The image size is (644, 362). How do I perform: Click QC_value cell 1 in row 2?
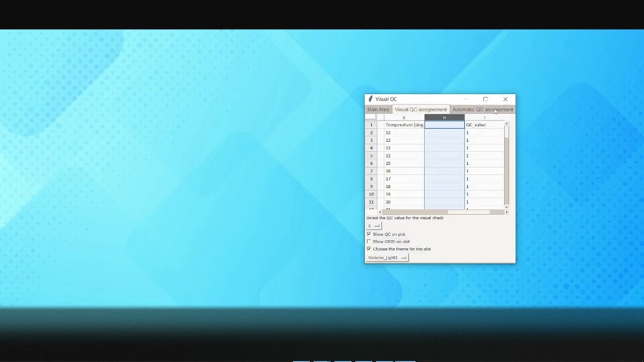point(484,133)
